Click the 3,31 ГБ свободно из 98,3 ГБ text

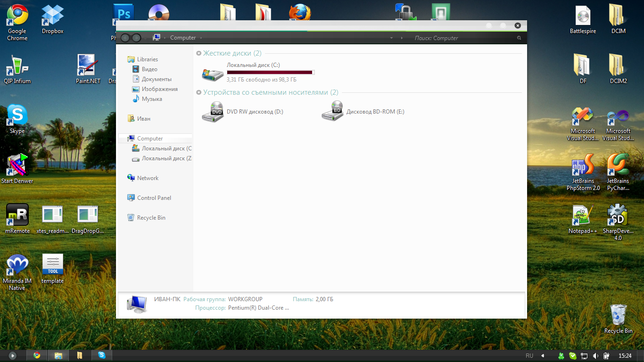[x=262, y=80]
